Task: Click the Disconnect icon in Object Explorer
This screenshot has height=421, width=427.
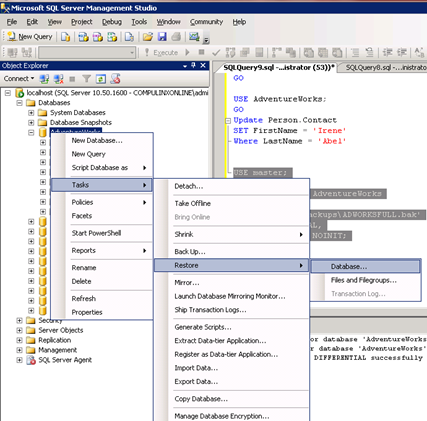Action: click(x=59, y=79)
